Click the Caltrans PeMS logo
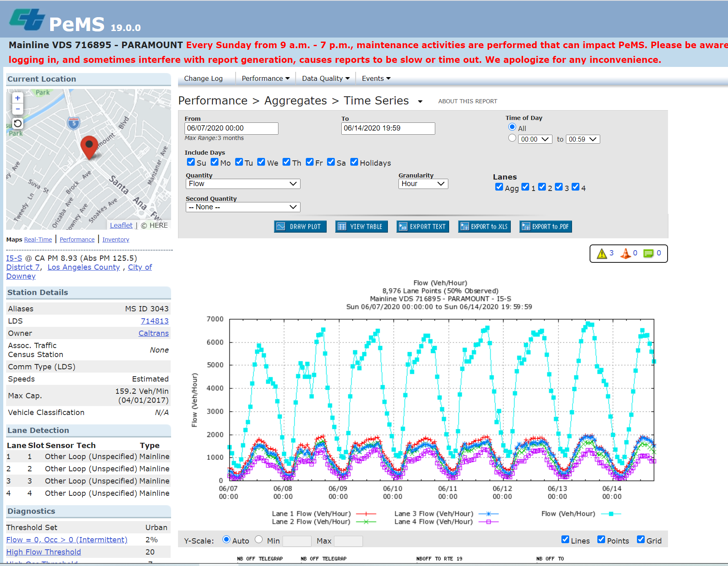The height and width of the screenshot is (566, 728). click(27, 20)
